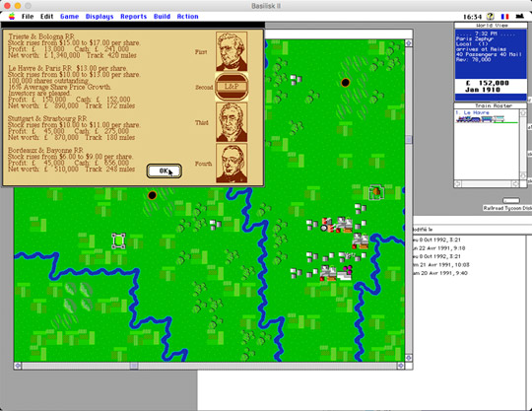
Task: Click the help question mark icon in the menu bar
Action: click(490, 17)
